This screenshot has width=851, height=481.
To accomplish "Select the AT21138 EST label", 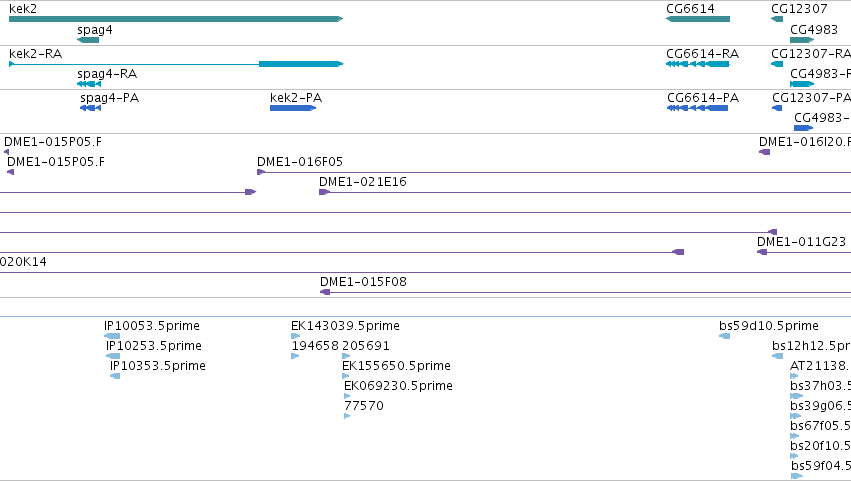I will [x=821, y=366].
